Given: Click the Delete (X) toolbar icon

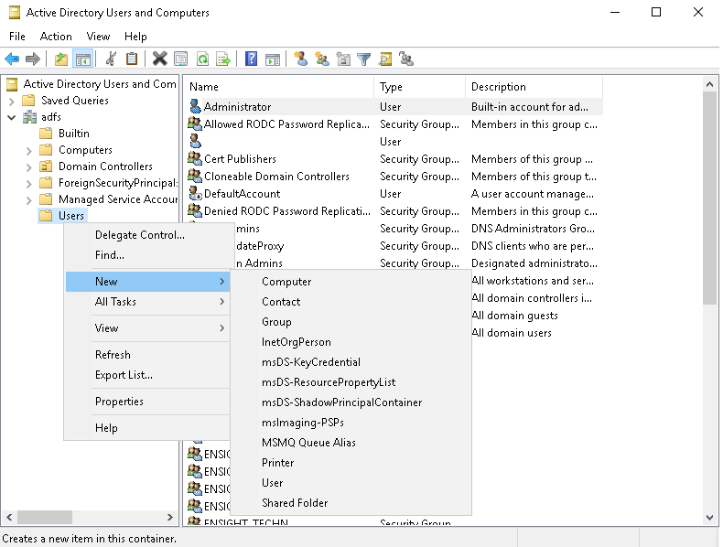Looking at the screenshot, I should pos(159,59).
